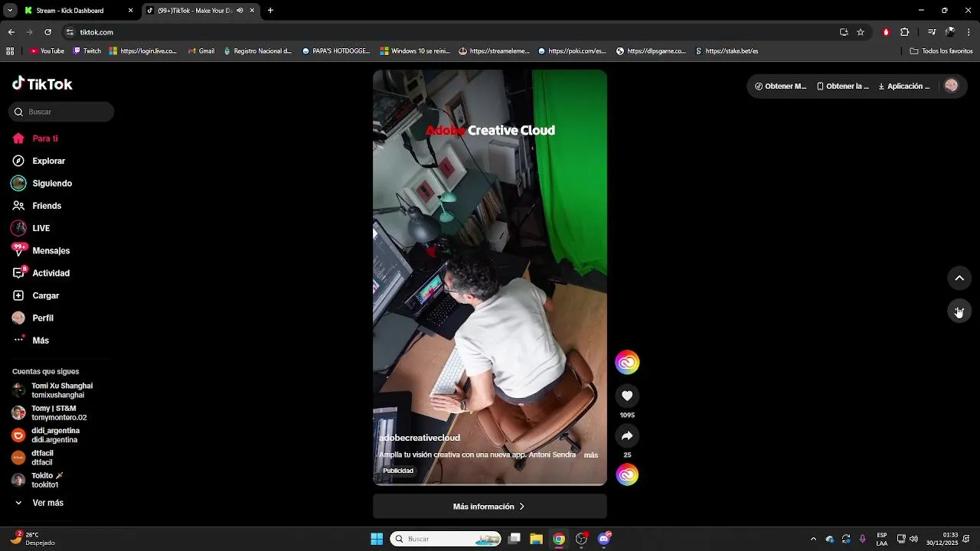Reload the TikTok page

click(47, 32)
